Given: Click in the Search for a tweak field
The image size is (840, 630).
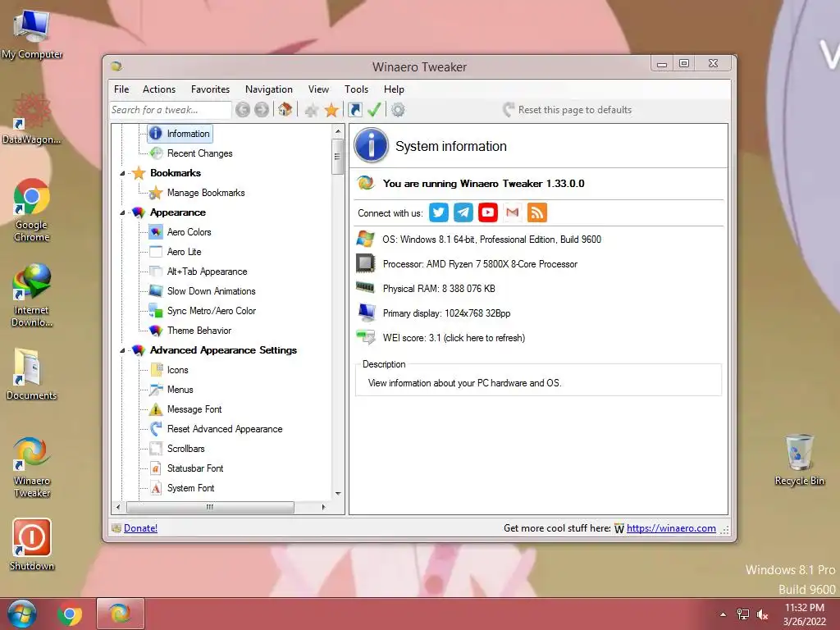Looking at the screenshot, I should click(171, 110).
